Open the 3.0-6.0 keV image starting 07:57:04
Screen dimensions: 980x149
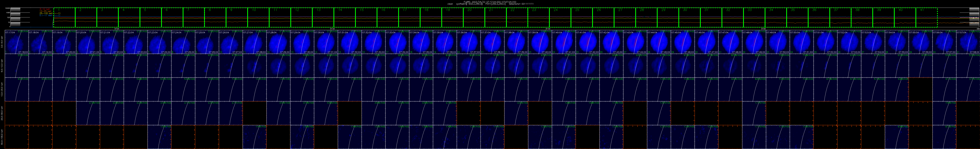click(x=968, y=42)
